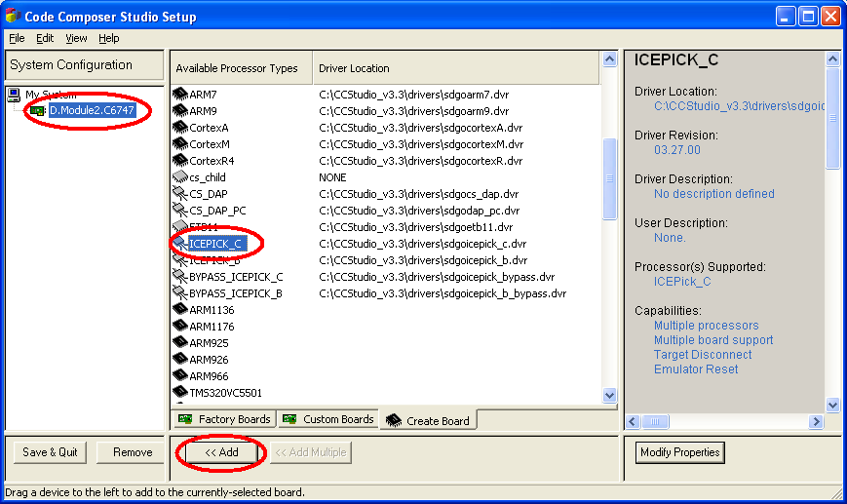Click the properties panel horizontal scroll right arrow
Image resolution: width=847 pixels, height=504 pixels.
click(816, 421)
